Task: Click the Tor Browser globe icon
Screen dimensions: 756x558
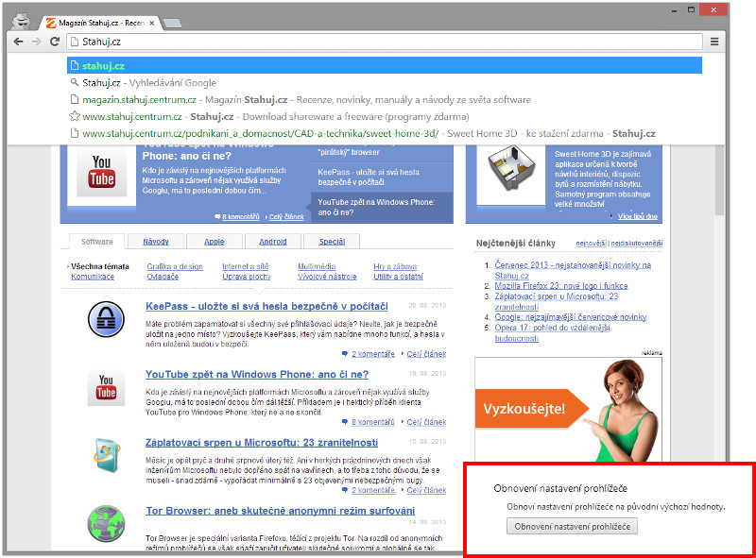Action: (x=106, y=523)
